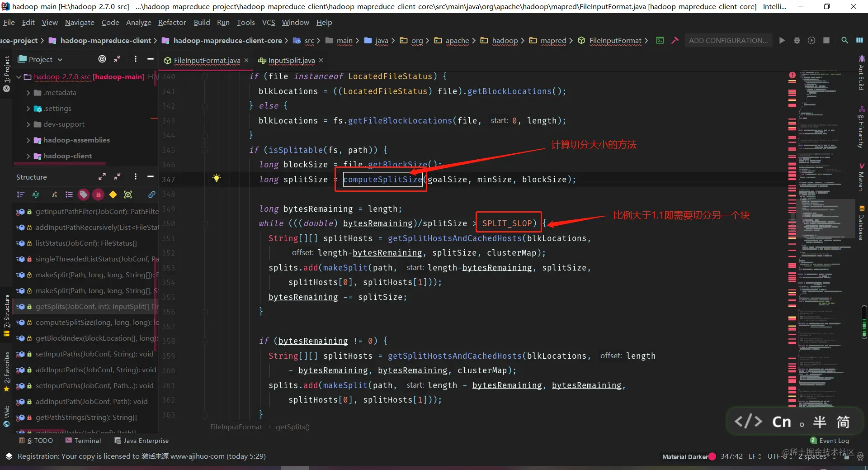Toggle the yellow diamond Structure filter
The image size is (868, 470).
click(113, 195)
